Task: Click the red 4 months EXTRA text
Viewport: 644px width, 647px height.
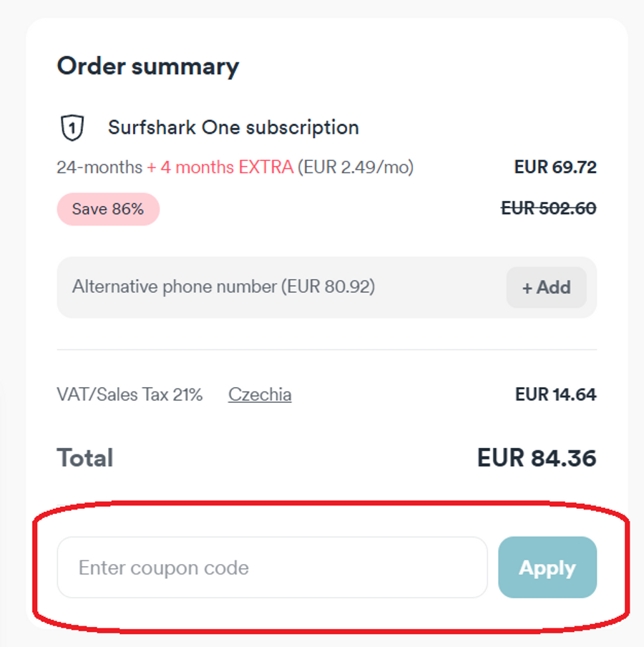Action: click(220, 167)
